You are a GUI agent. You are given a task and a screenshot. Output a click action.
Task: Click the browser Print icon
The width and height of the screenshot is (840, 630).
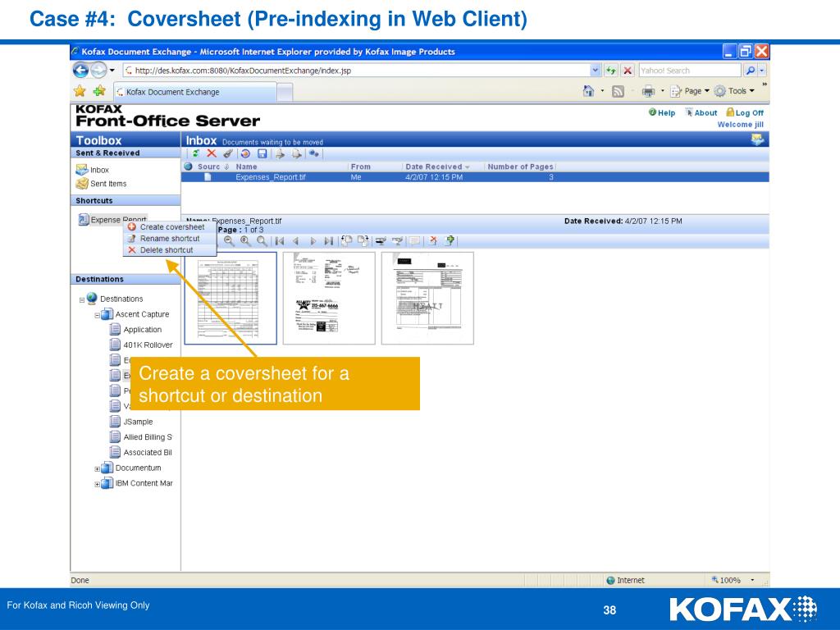point(648,92)
